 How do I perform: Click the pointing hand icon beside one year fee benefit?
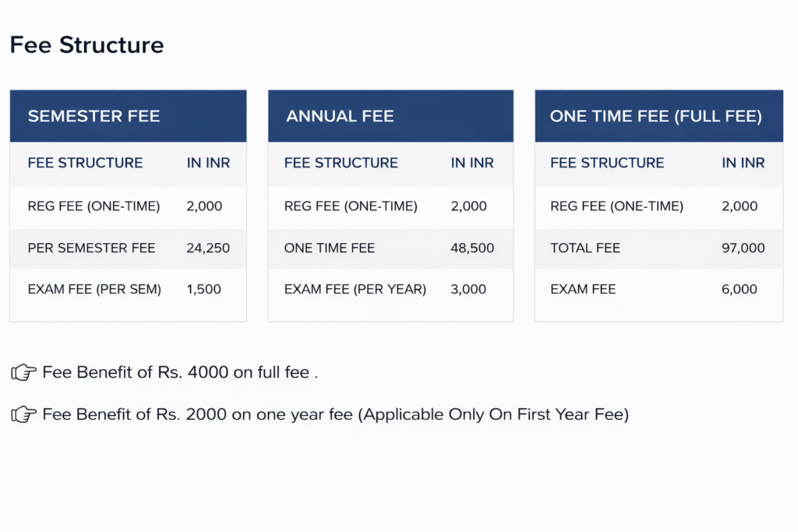pyautogui.click(x=23, y=415)
